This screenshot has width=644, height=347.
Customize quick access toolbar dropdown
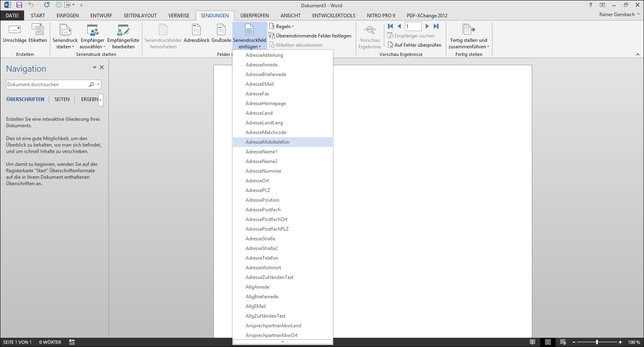click(x=81, y=5)
